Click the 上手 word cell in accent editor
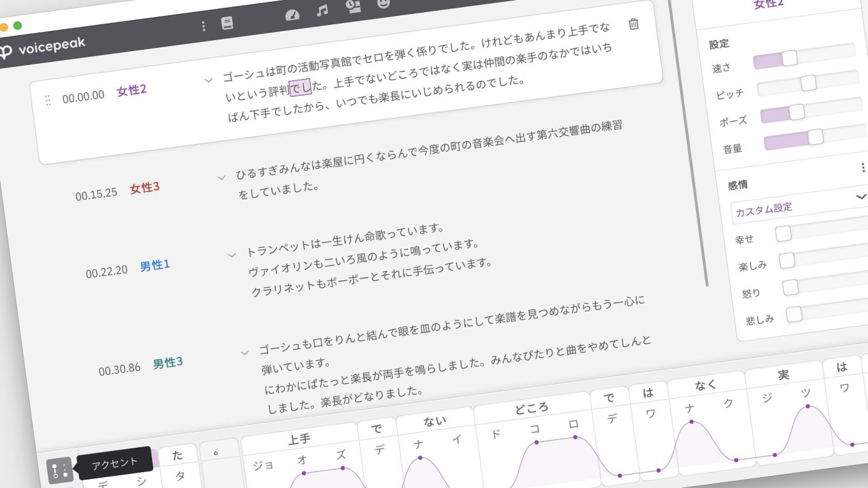Viewport: 868px width, 488px height. pos(299,439)
